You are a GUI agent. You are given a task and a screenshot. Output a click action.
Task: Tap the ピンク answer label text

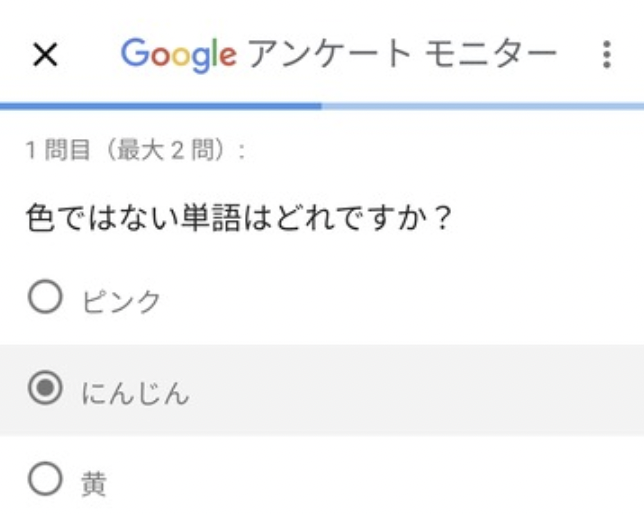[121, 301]
